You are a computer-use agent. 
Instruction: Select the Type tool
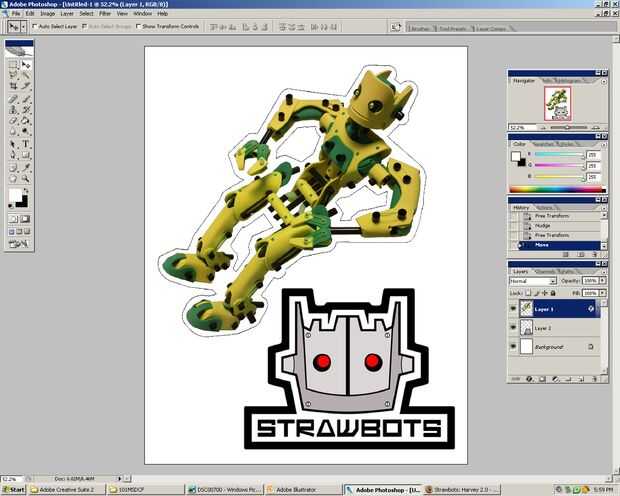(x=26, y=144)
